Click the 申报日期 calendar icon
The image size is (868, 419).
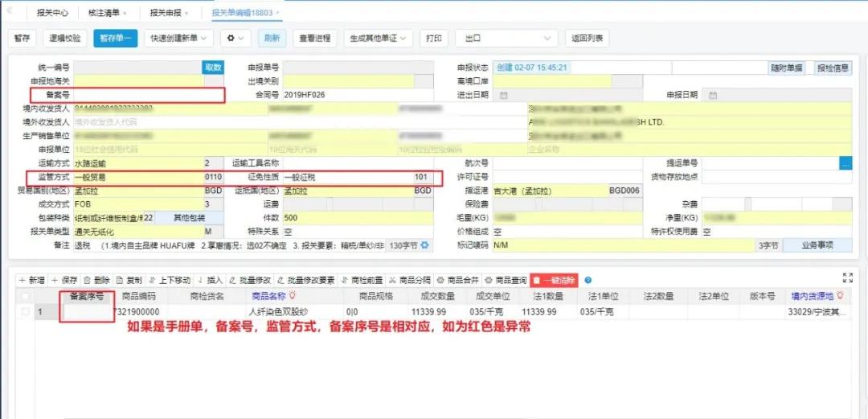click(x=713, y=96)
